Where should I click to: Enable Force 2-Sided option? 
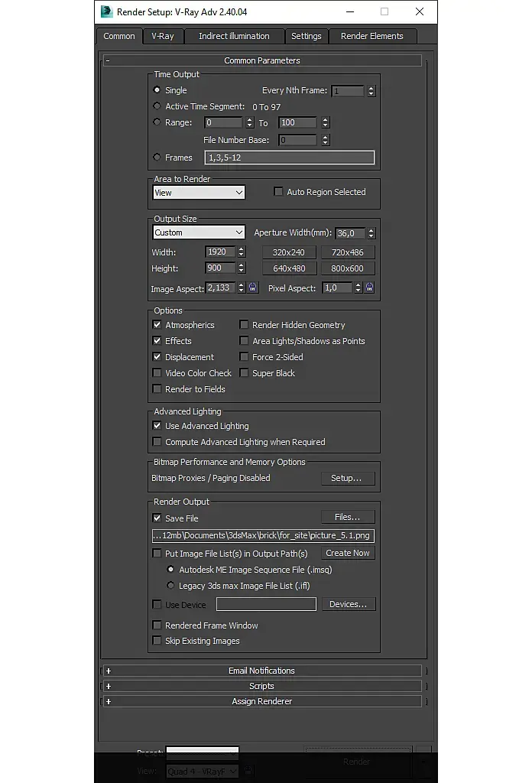click(244, 356)
